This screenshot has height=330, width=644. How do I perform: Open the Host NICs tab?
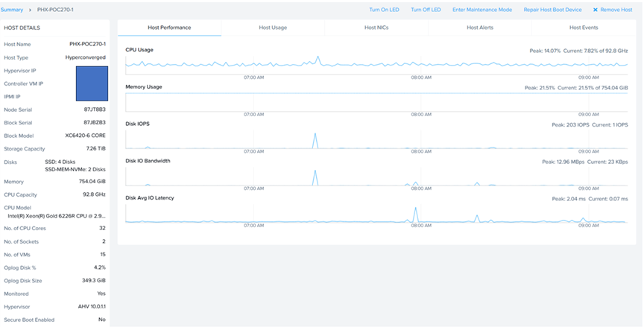click(376, 28)
